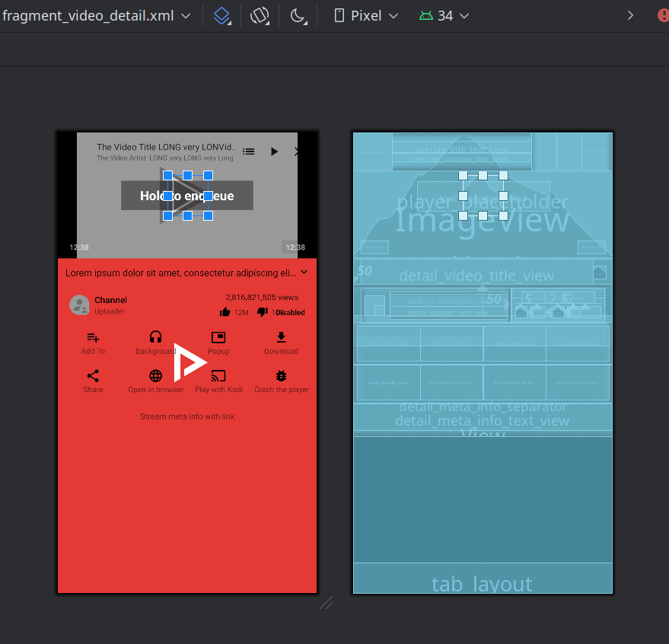Select the Download control in preview
This screenshot has height=644, width=669.
[281, 343]
